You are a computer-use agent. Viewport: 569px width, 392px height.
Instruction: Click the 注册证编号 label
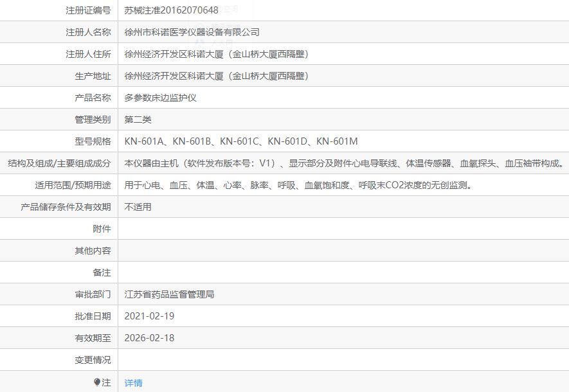88,10
